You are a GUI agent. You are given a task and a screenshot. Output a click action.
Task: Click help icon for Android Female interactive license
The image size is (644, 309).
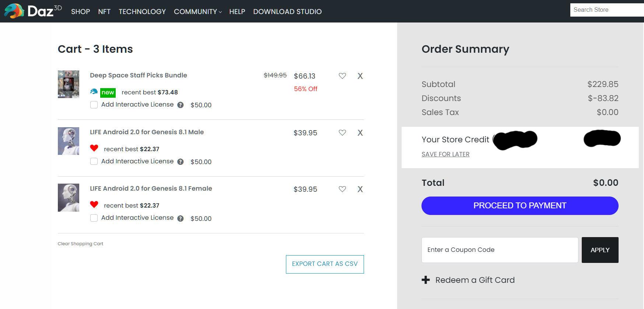pos(181,218)
